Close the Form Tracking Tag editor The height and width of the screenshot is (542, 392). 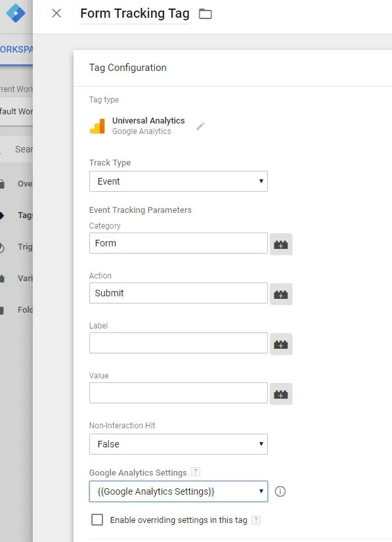[x=56, y=14]
